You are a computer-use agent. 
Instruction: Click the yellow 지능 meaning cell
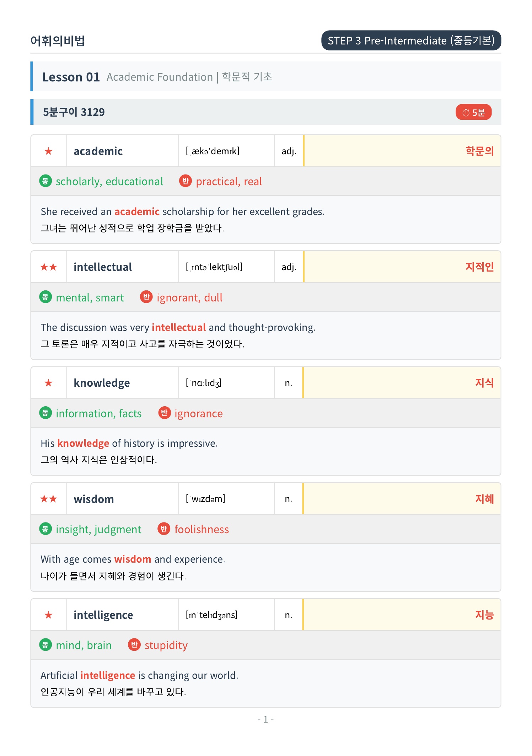(x=402, y=615)
